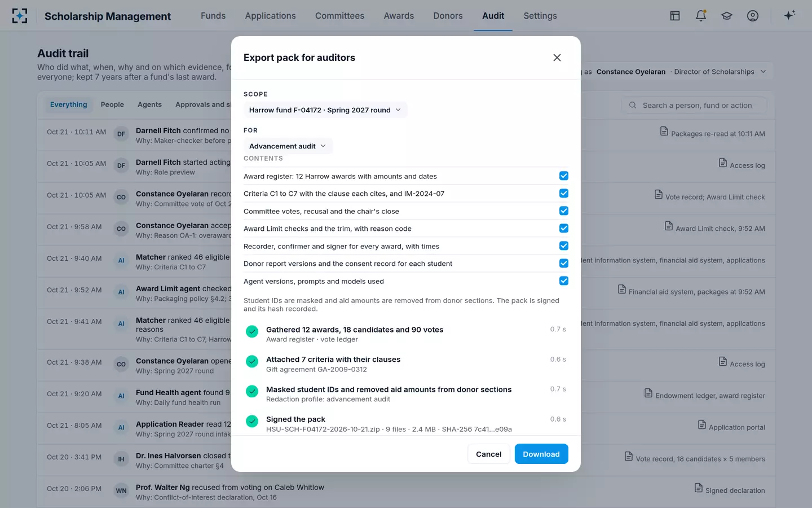The image size is (812, 508).
Task: Expand the Constance Oyelaran role switcher chevron
Action: pyautogui.click(x=764, y=72)
